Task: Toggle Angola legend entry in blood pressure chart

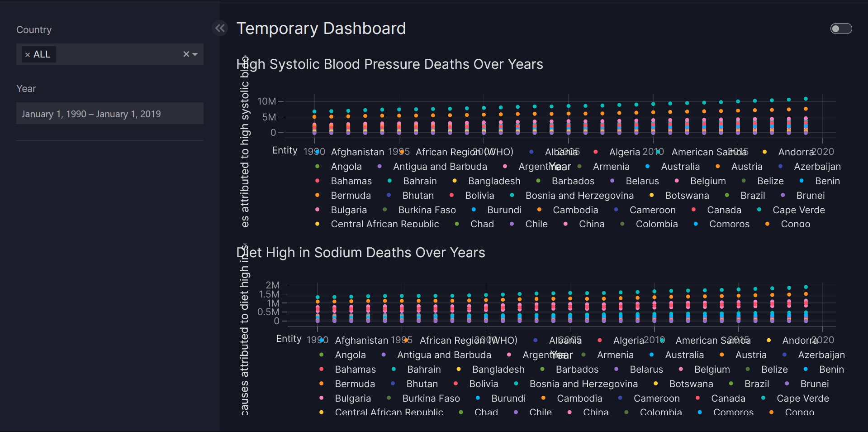Action: click(x=346, y=167)
